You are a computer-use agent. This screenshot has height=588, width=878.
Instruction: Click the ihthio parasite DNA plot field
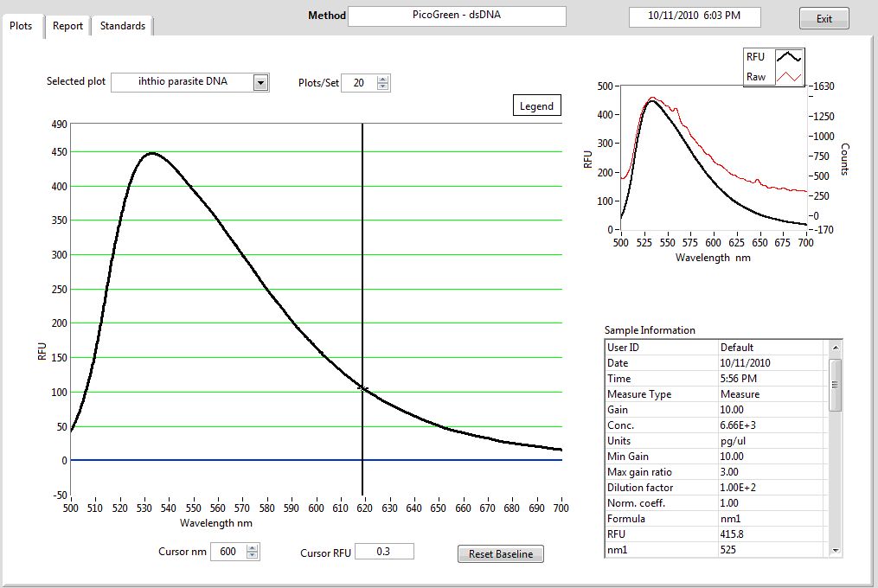(x=183, y=82)
